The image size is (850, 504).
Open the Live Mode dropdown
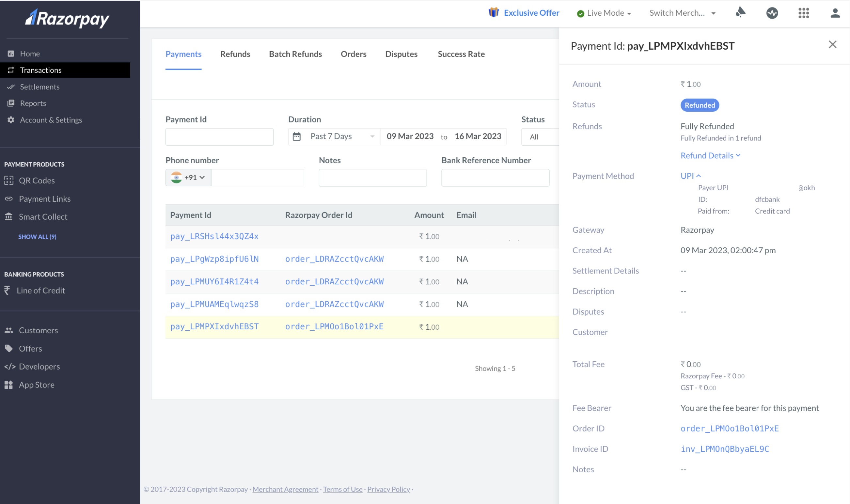604,13
